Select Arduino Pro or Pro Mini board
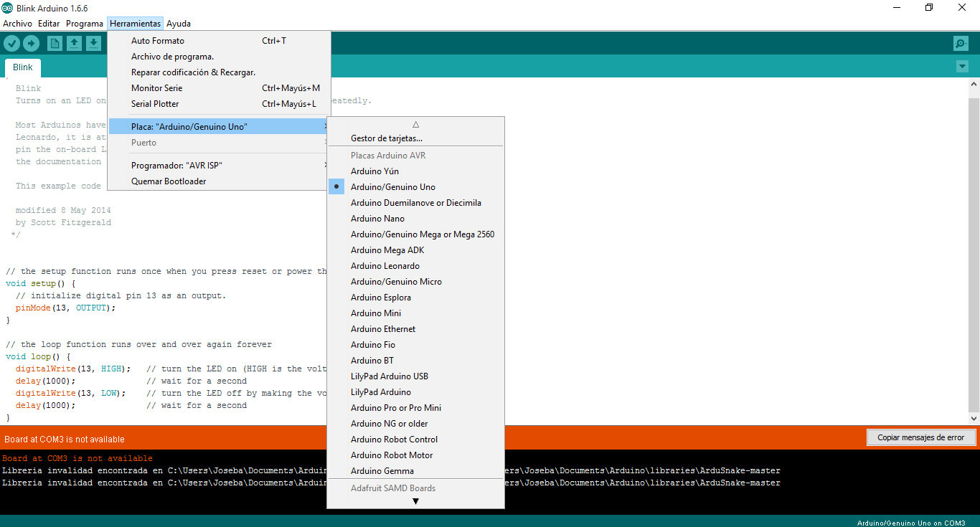The width and height of the screenshot is (980, 527). pos(415,408)
